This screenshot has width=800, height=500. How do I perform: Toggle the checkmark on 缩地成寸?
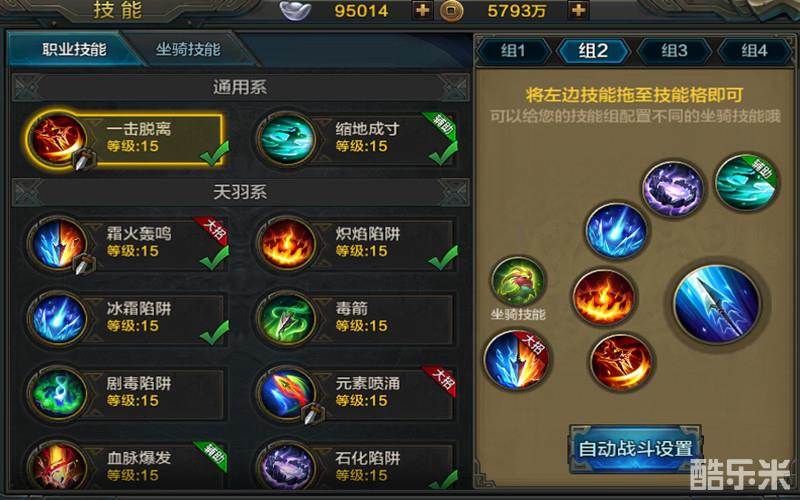443,153
